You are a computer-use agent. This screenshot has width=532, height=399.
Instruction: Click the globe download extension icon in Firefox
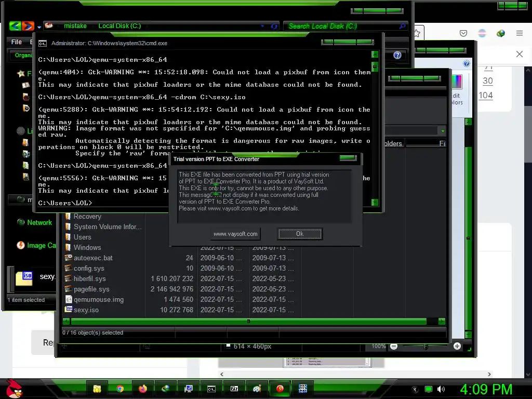pos(500,33)
